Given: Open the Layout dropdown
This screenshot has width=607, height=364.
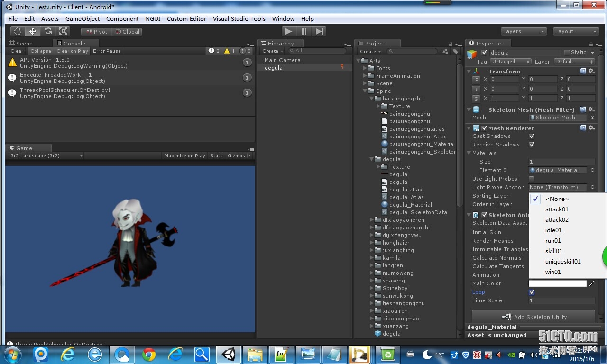Looking at the screenshot, I should coord(576,31).
